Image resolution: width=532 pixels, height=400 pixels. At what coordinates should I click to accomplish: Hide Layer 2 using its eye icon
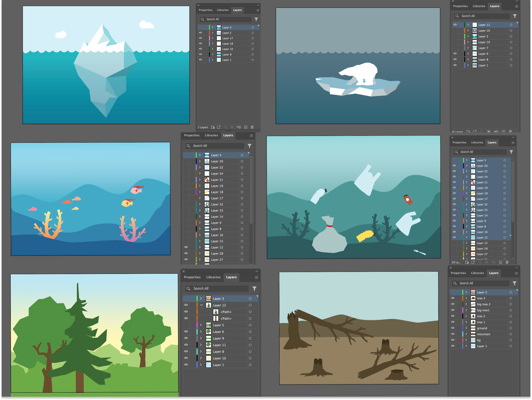[200, 33]
